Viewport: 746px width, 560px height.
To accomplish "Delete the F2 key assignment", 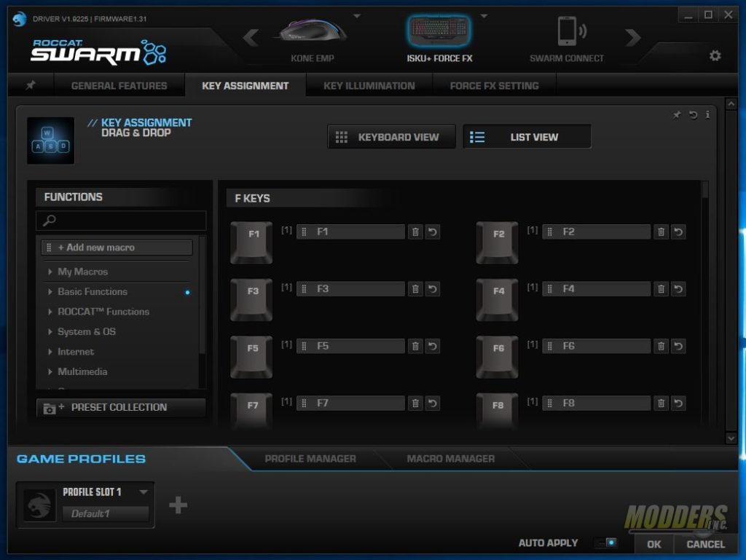I will [661, 232].
